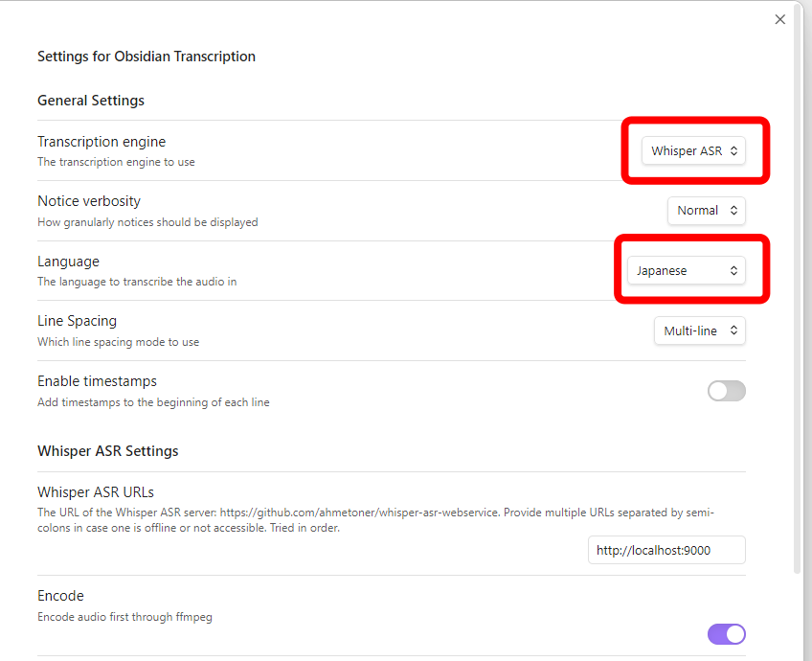Click the 'Language' setting title
The width and height of the screenshot is (812, 661).
click(68, 262)
